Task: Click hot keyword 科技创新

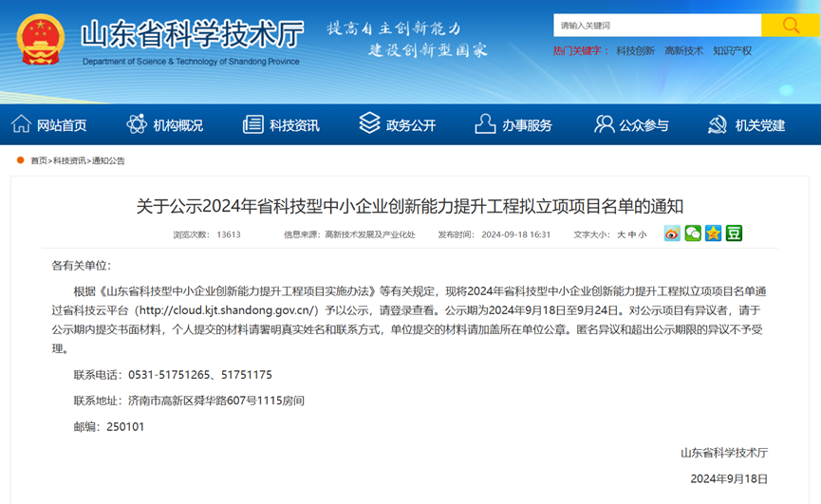Action: pyautogui.click(x=635, y=50)
